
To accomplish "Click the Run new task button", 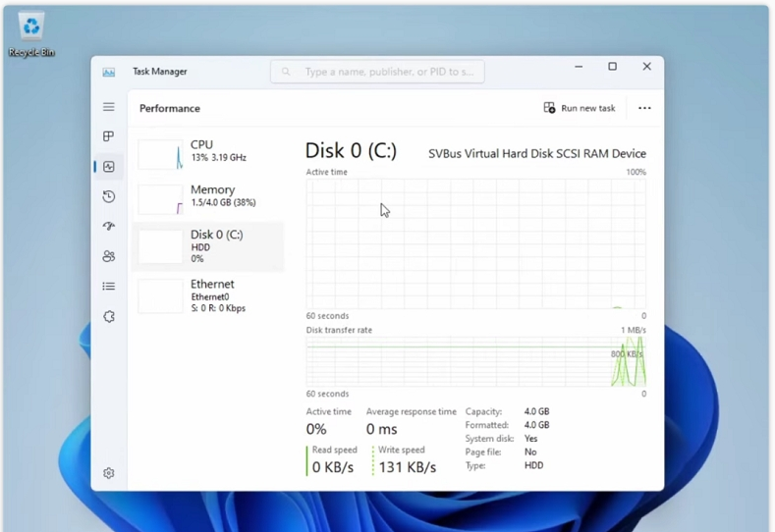I will (580, 108).
